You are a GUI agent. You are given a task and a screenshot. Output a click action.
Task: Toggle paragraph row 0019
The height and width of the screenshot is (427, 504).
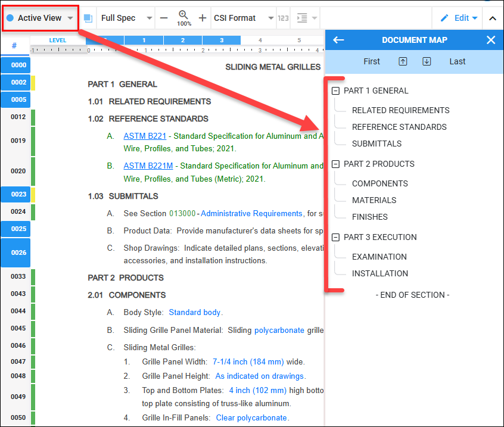pyautogui.click(x=15, y=141)
